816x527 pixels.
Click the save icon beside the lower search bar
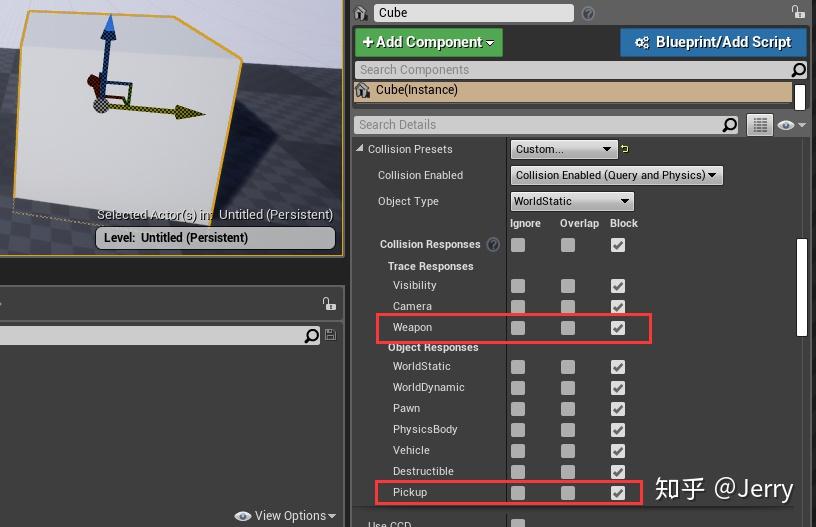point(330,335)
